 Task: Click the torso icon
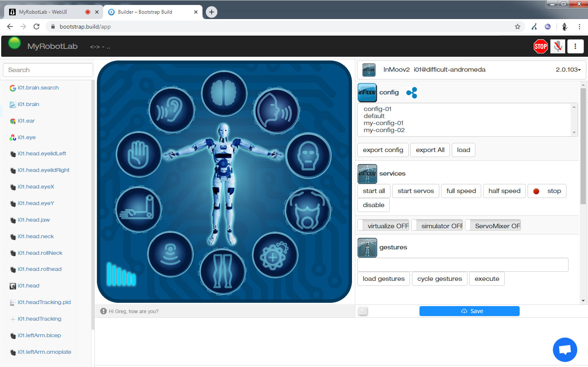pyautogui.click(x=308, y=210)
